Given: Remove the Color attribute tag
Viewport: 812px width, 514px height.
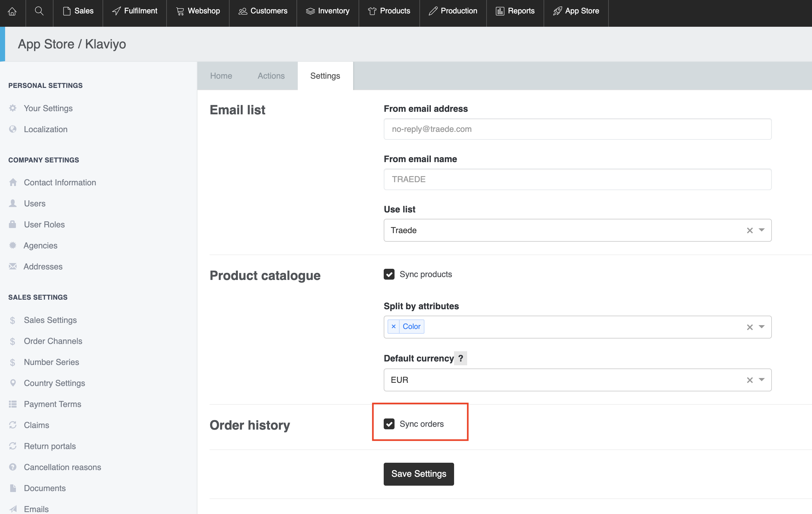Looking at the screenshot, I should coord(394,326).
